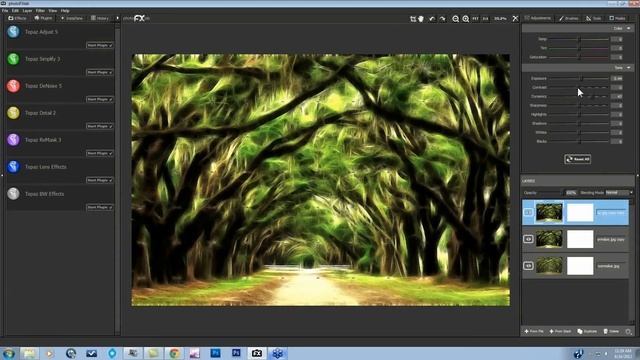Open the Blending Mode dropdown
The width and height of the screenshot is (640, 360).
pyautogui.click(x=619, y=193)
